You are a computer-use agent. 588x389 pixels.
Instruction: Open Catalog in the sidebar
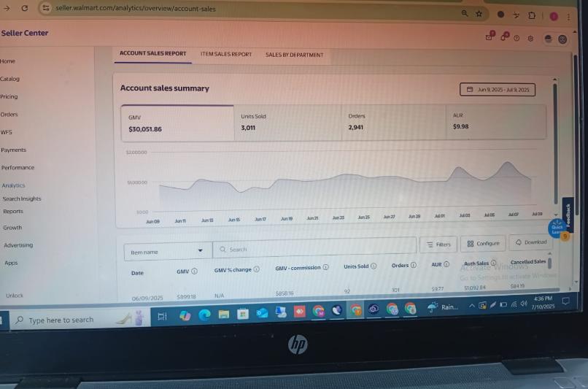[x=9, y=79]
